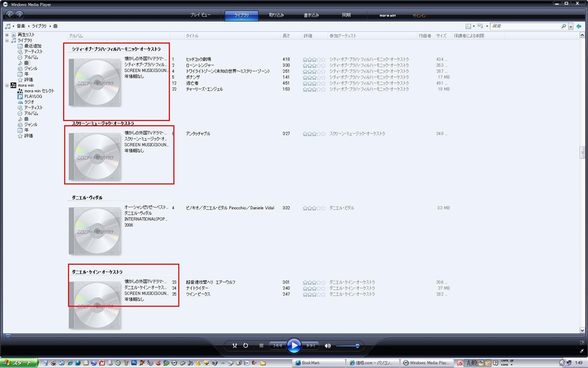
Task: Click the ダニエル・ヴィダル album art thumbnail
Action: click(x=95, y=231)
